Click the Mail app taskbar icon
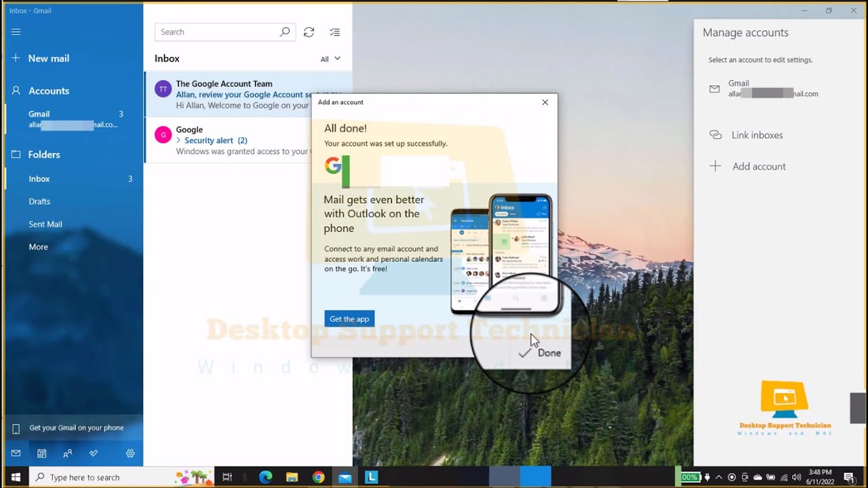 (344, 477)
